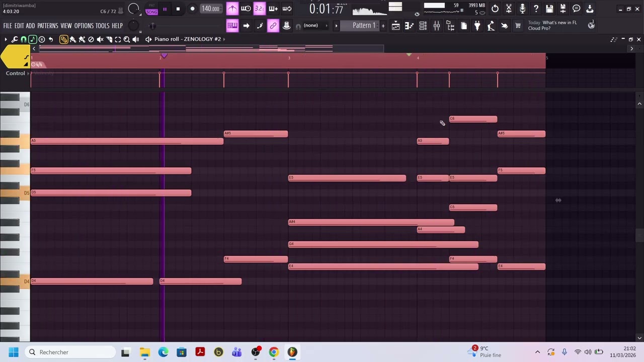Viewport: 644px width, 362px height.
Task: Open the FILE menu
Action: tap(8, 26)
